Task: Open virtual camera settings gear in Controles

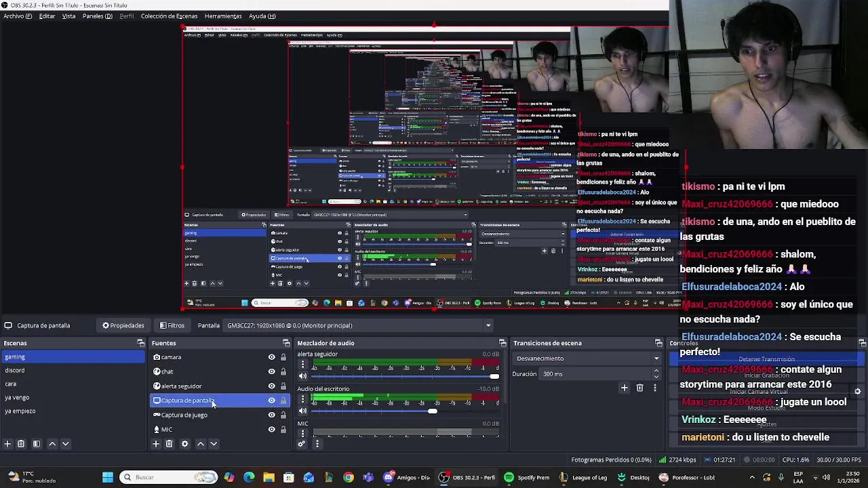Action: point(857,391)
